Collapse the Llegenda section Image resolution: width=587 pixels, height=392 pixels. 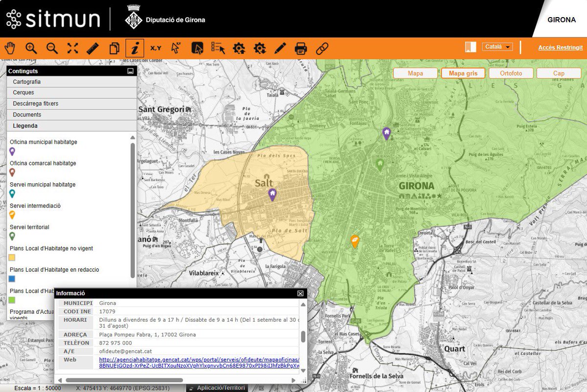coord(71,126)
